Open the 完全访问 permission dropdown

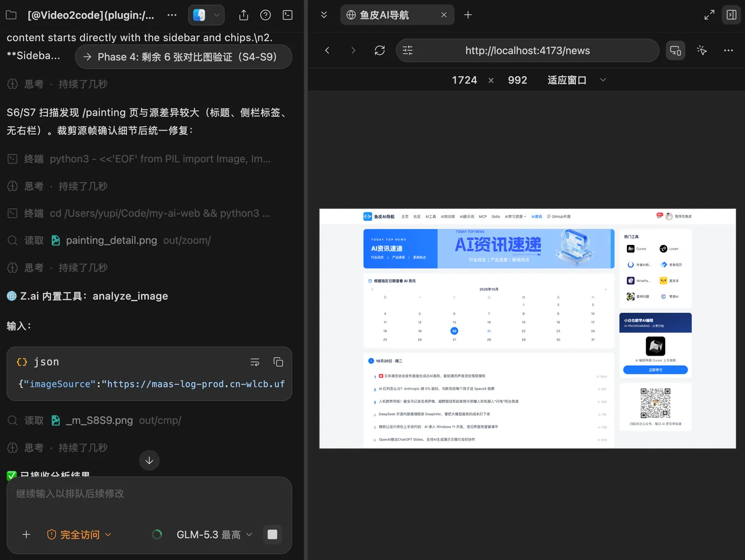(79, 534)
